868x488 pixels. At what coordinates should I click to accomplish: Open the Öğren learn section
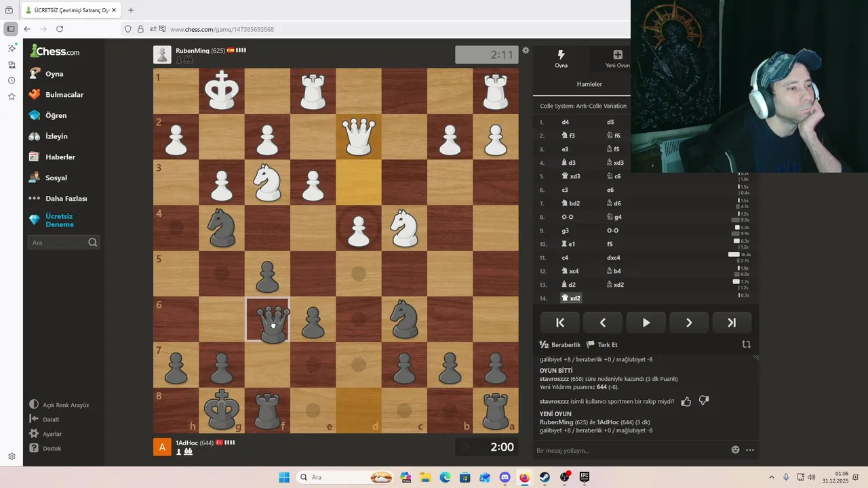click(56, 115)
